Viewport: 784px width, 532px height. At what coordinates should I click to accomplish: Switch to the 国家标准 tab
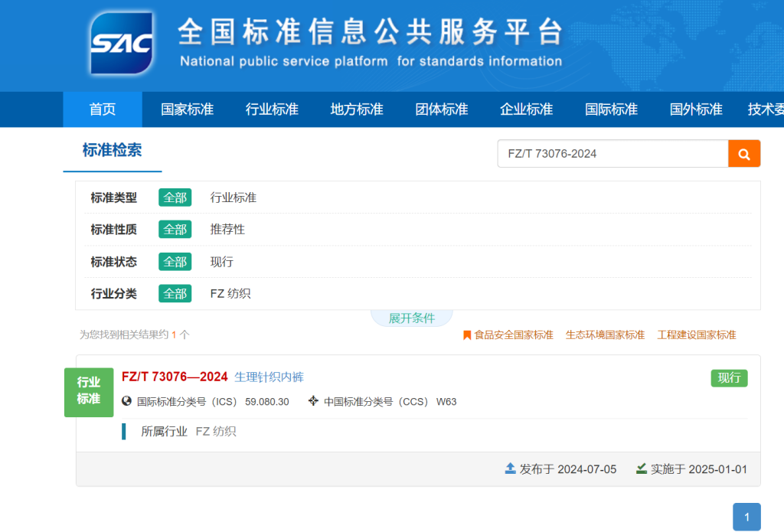point(187,109)
